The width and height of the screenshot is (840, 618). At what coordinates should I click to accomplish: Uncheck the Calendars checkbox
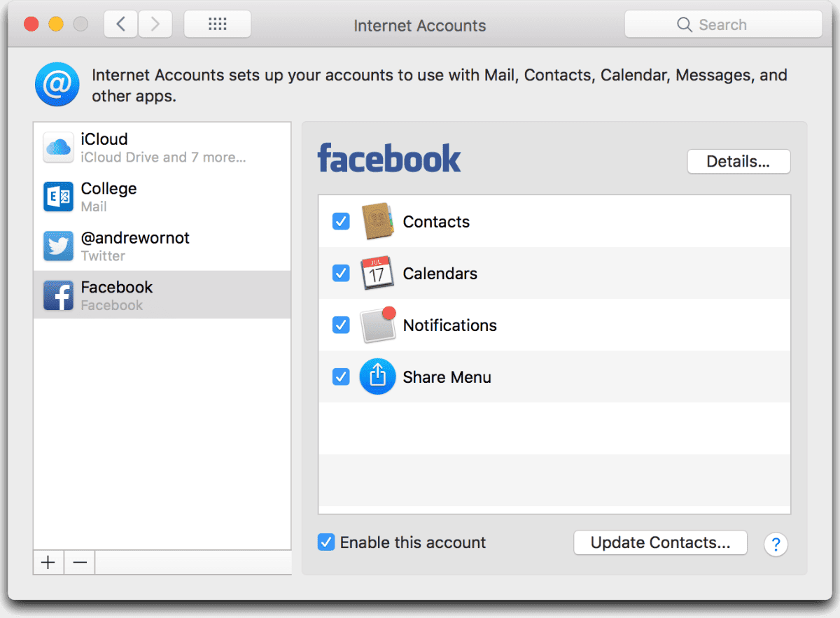click(x=341, y=273)
